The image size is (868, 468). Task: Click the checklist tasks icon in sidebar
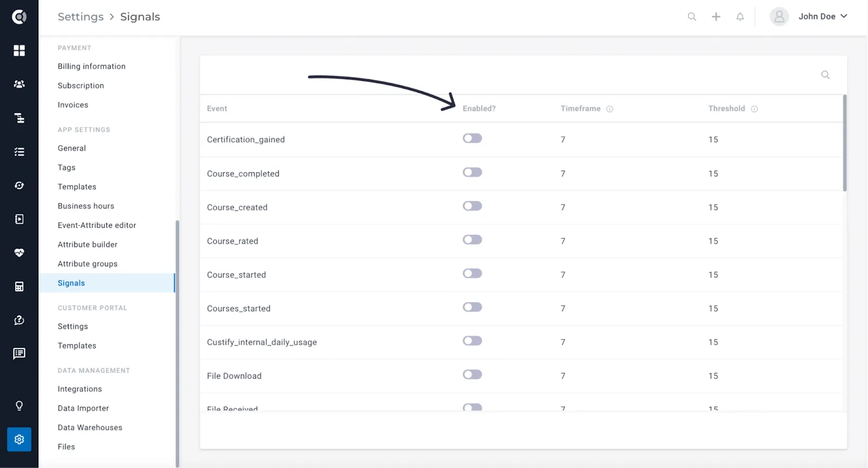point(19,152)
